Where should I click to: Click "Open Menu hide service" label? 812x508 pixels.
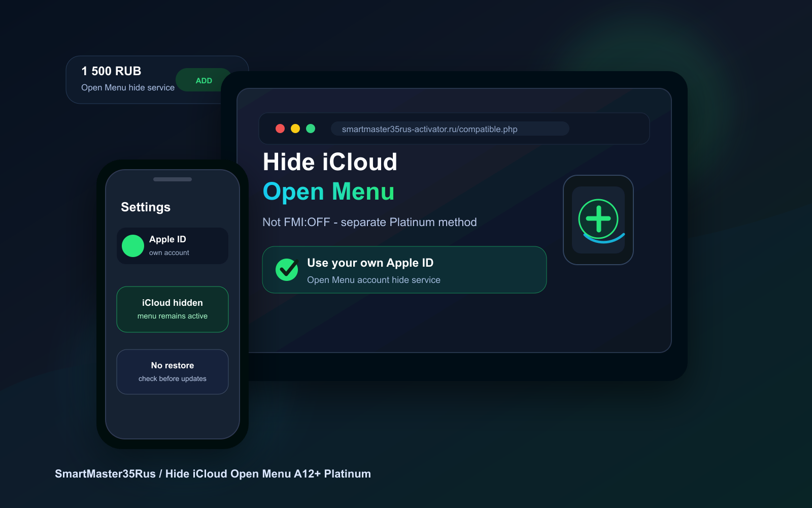click(x=128, y=87)
